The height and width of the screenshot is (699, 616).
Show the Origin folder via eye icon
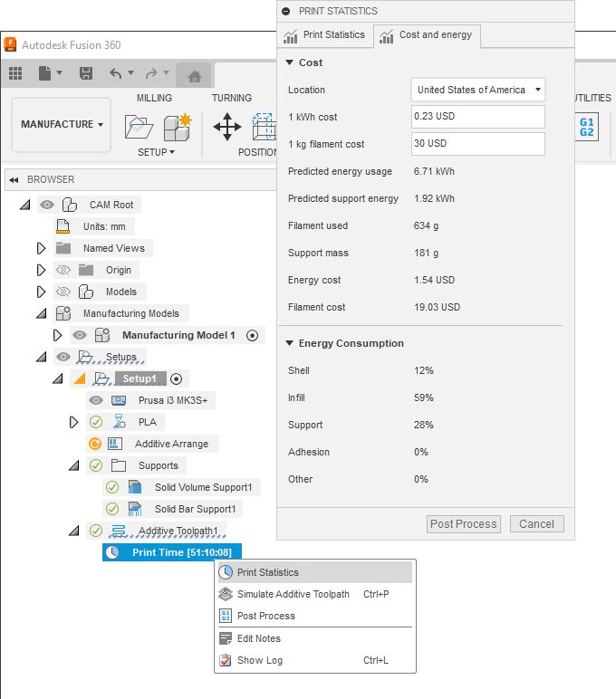(63, 270)
